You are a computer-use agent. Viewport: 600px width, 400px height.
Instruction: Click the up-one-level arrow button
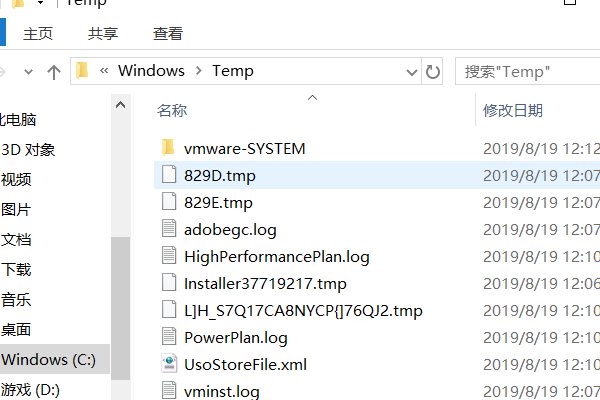tap(54, 71)
